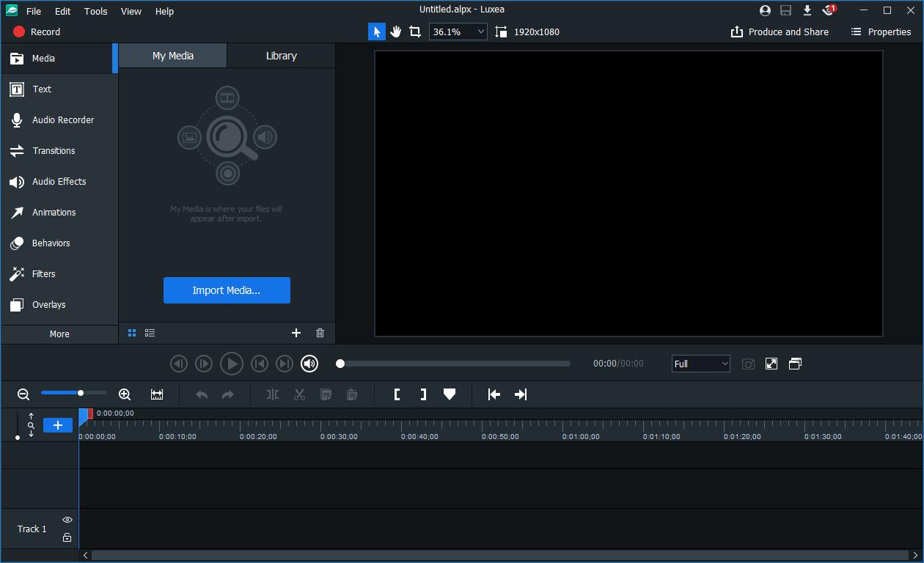Detach the preview window
924x563 pixels.
pos(795,364)
